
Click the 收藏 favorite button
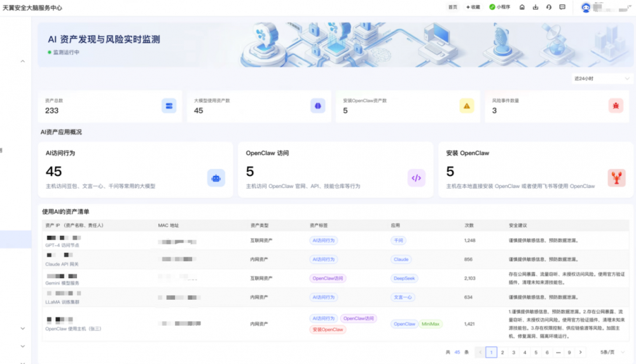(473, 7)
